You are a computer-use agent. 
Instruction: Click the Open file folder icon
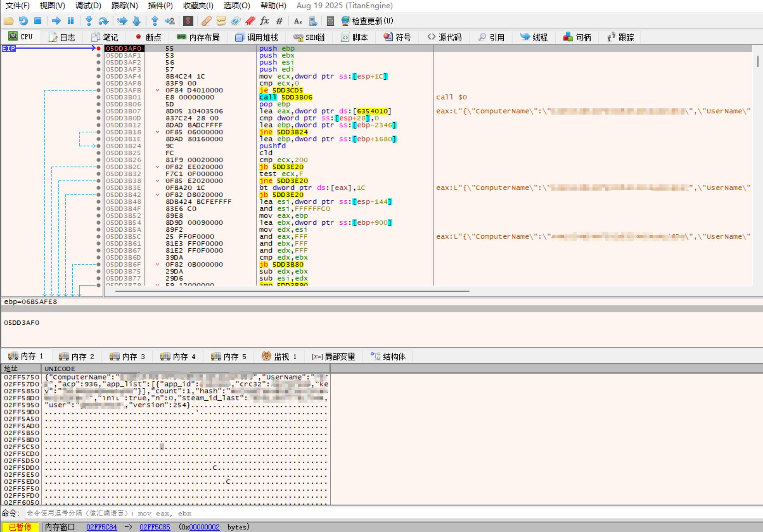(x=9, y=21)
